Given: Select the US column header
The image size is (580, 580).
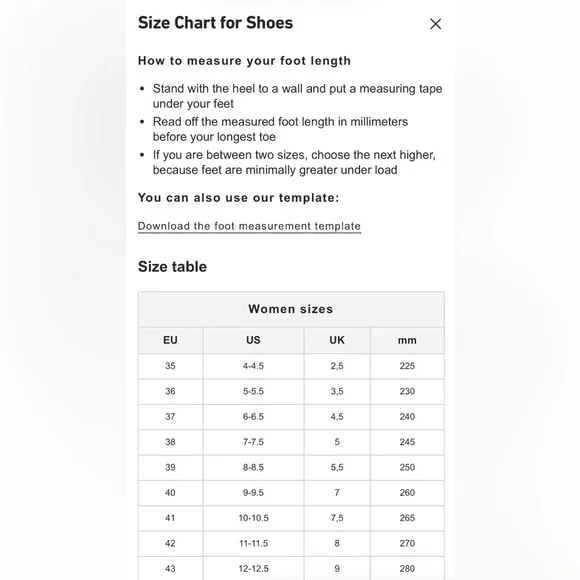Looking at the screenshot, I should tap(253, 340).
